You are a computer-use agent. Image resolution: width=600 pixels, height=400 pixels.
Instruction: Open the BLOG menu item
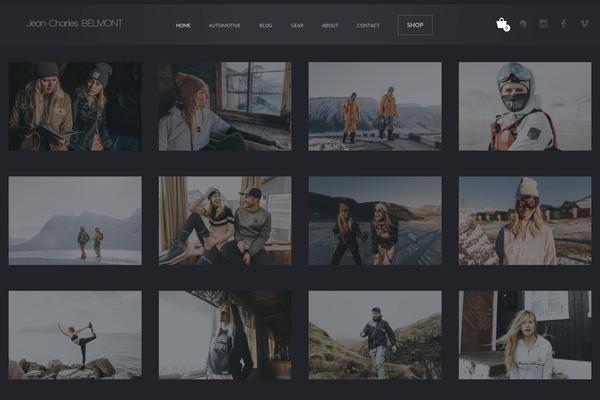(266, 26)
